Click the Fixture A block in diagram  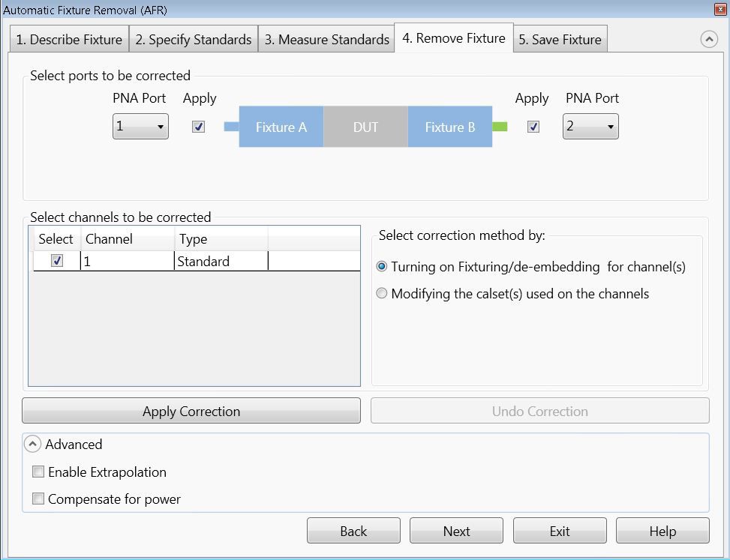281,127
